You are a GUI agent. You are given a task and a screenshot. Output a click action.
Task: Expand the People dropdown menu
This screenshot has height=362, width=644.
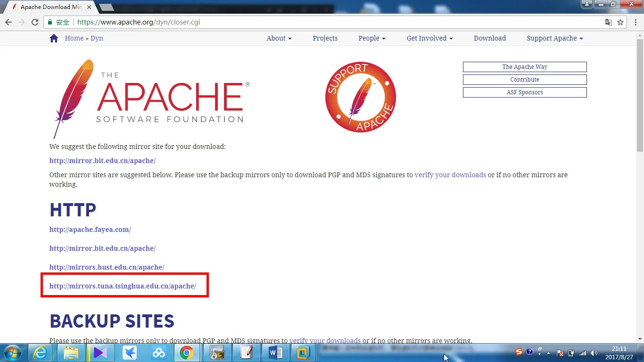click(372, 38)
